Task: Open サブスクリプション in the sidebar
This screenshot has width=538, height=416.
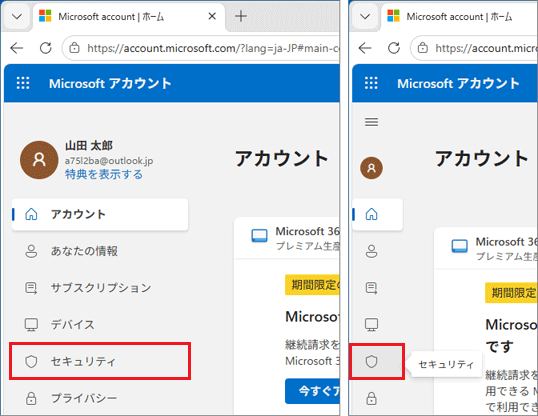Action: click(100, 288)
